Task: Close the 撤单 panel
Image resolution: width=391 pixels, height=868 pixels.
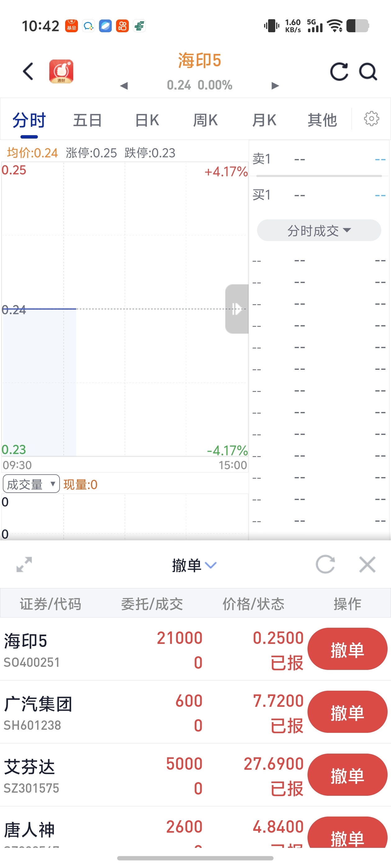Action: 367,565
